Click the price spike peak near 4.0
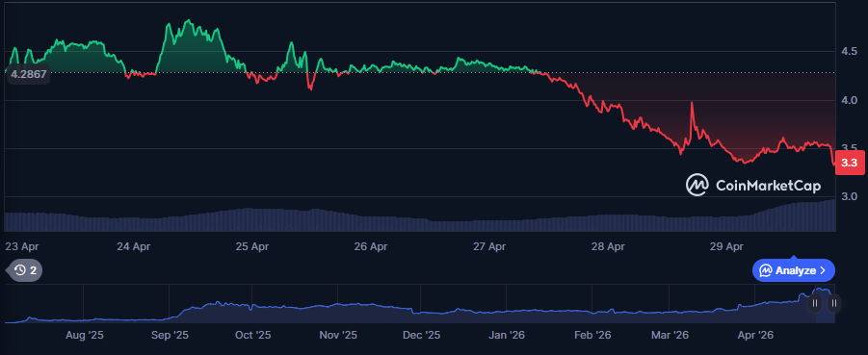The height and width of the screenshot is (355, 868). point(692,103)
